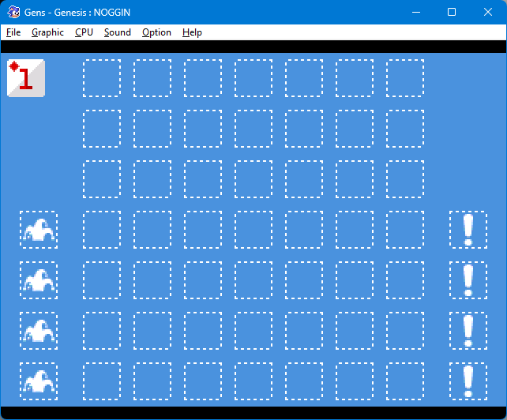
Task: Select empty slot in row 1, column 7
Action: (x=405, y=78)
